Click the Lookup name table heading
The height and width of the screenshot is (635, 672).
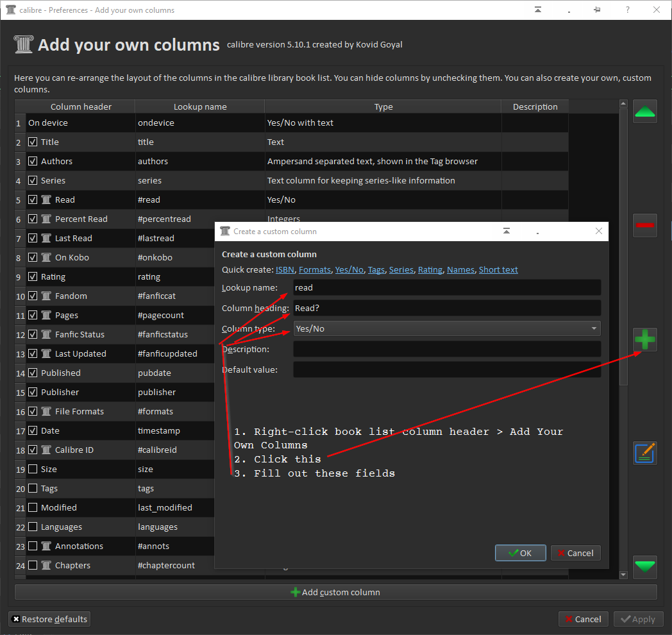pyautogui.click(x=200, y=106)
